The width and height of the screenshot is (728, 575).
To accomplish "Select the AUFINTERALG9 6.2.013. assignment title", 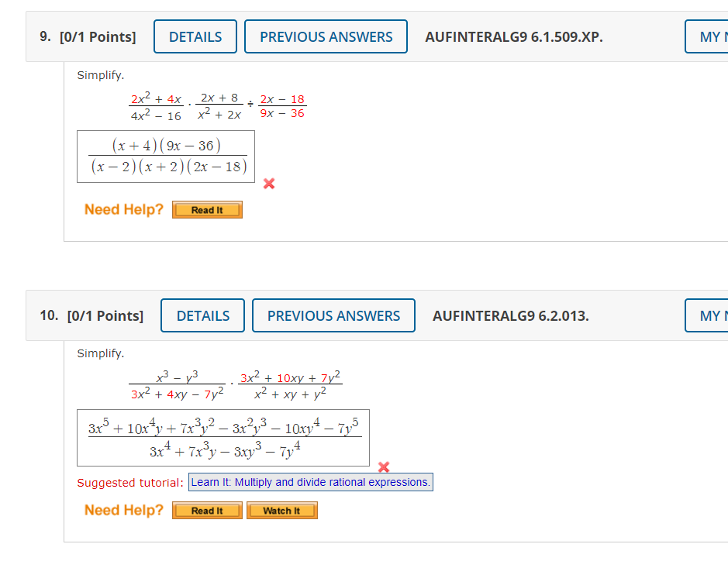I will coord(510,315).
